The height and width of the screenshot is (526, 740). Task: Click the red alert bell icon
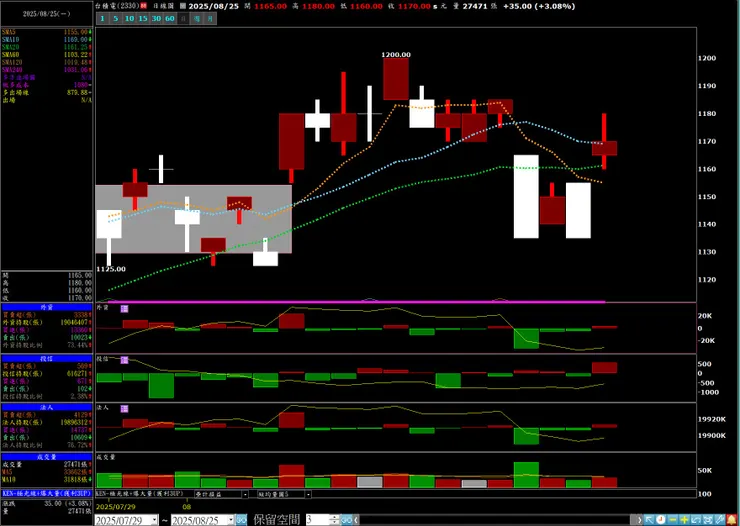point(732,520)
